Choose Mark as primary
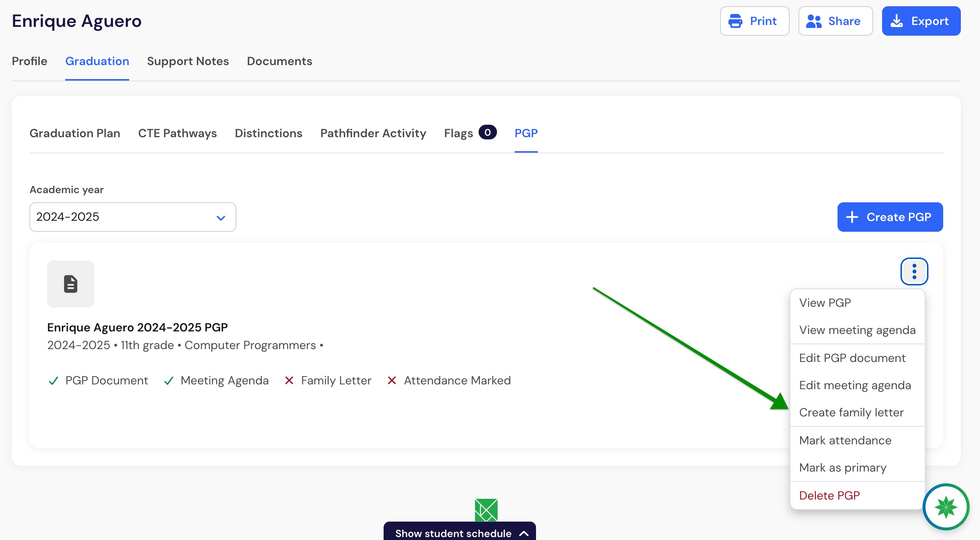This screenshot has width=980, height=540. pyautogui.click(x=857, y=468)
